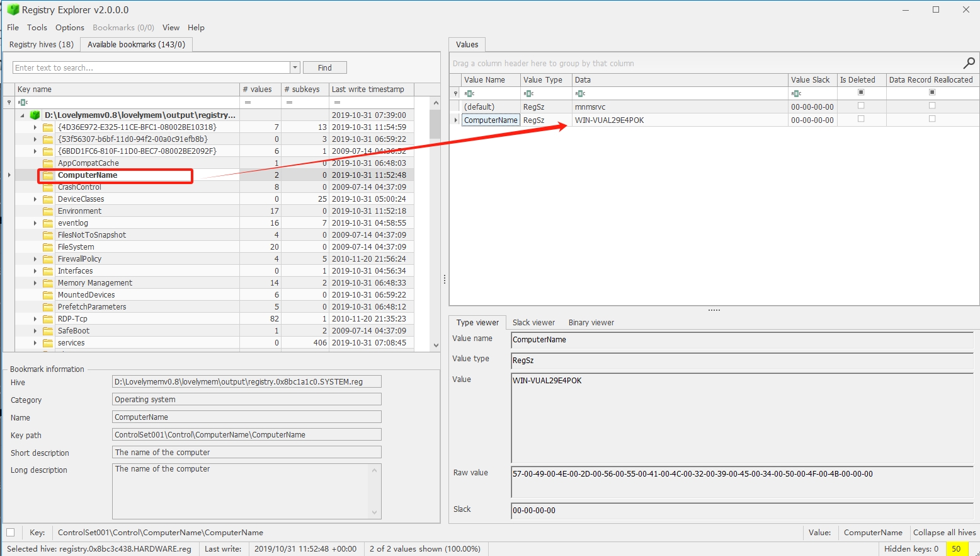Viewport: 980px width, 556px height.
Task: Click the ComputerName folder icon
Action: (x=48, y=175)
